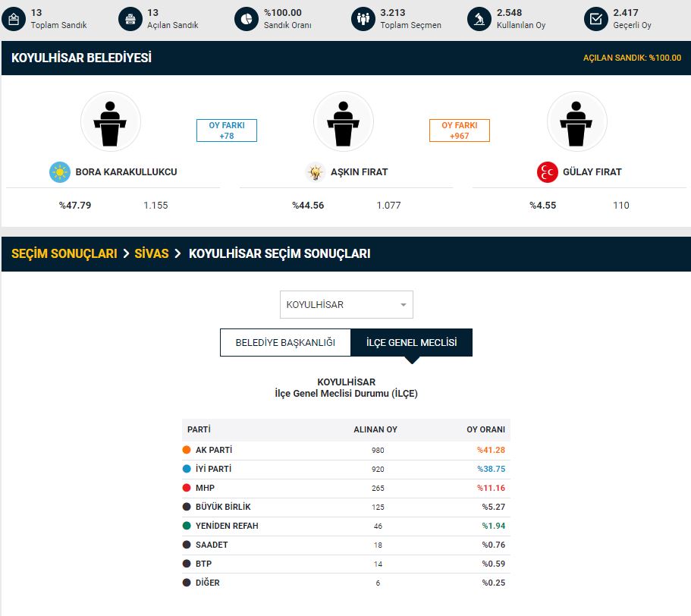Click the Geçerli Oy checkmark icon
691x616 pixels.
coord(596,19)
